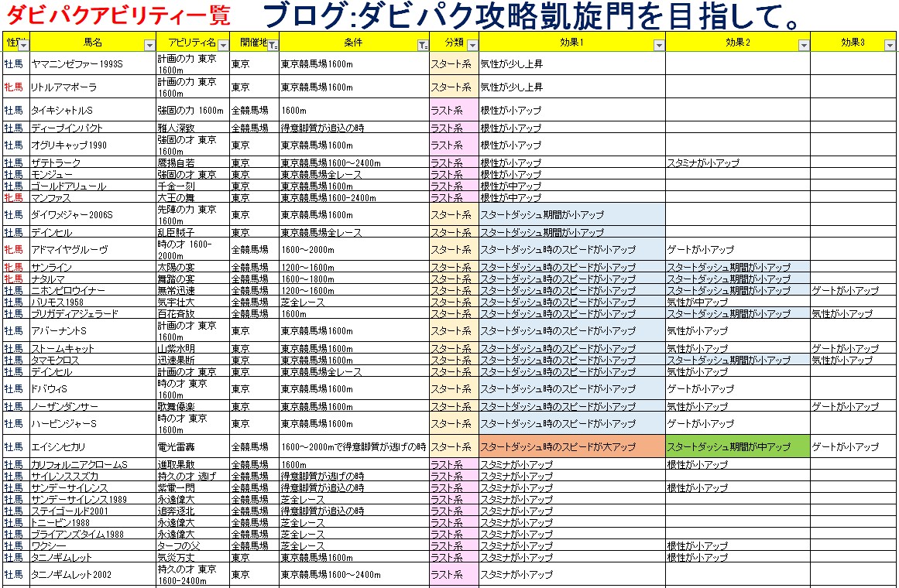Select the ディープインパクト horse name cell
This screenshot has height=588, width=899.
pos(93,128)
